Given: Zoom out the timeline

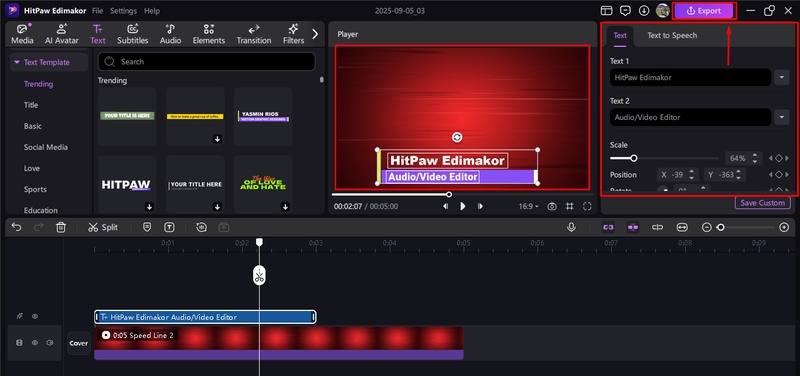Looking at the screenshot, I should click(x=707, y=228).
